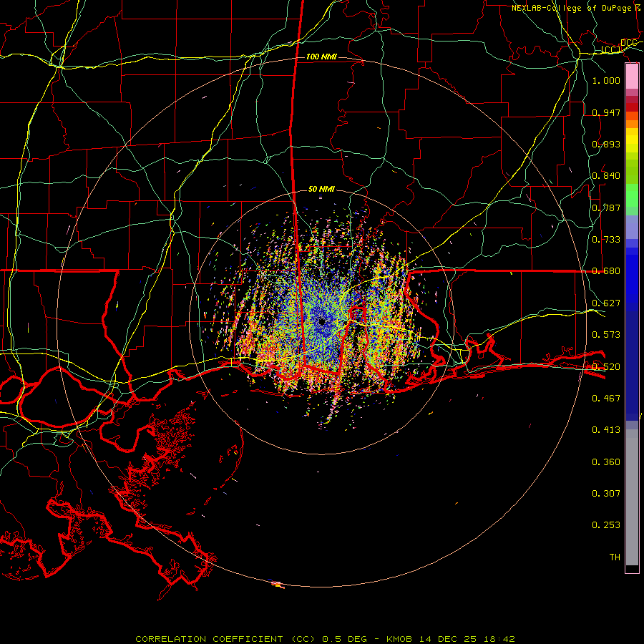Pick the light pink swatch atop the color bar
Screen dimensions: 644x644
[x=632, y=77]
